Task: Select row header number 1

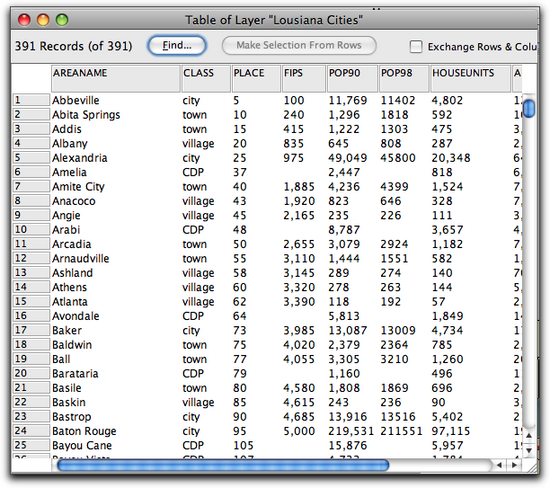Action: [31, 100]
